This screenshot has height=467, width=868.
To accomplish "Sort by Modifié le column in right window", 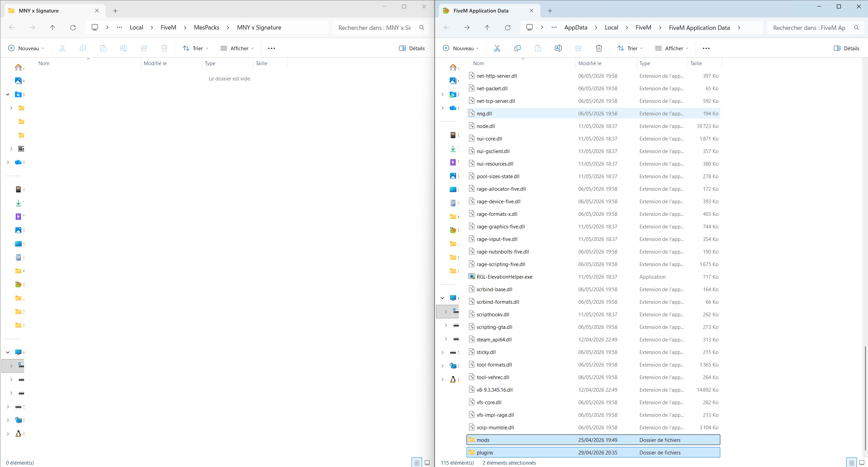I will tap(606, 63).
